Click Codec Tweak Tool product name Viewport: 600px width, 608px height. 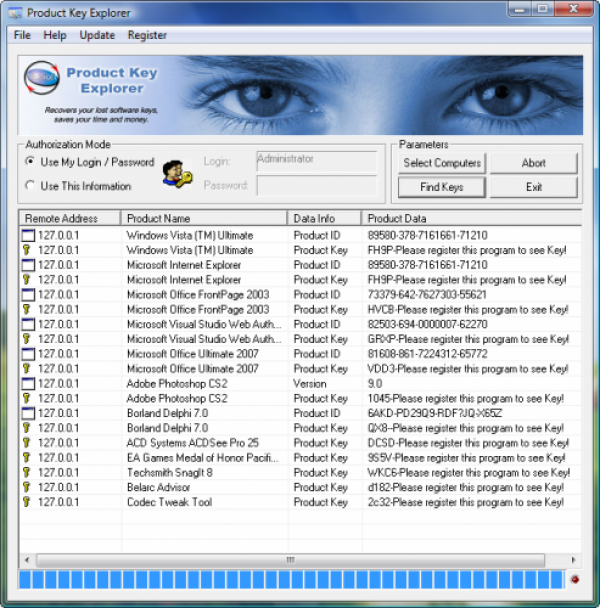pos(169,502)
